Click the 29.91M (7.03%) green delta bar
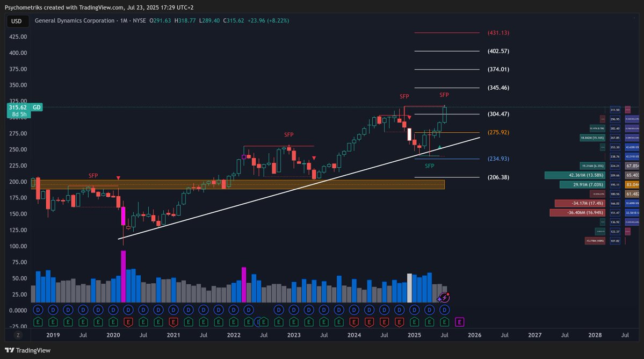 (x=582, y=185)
